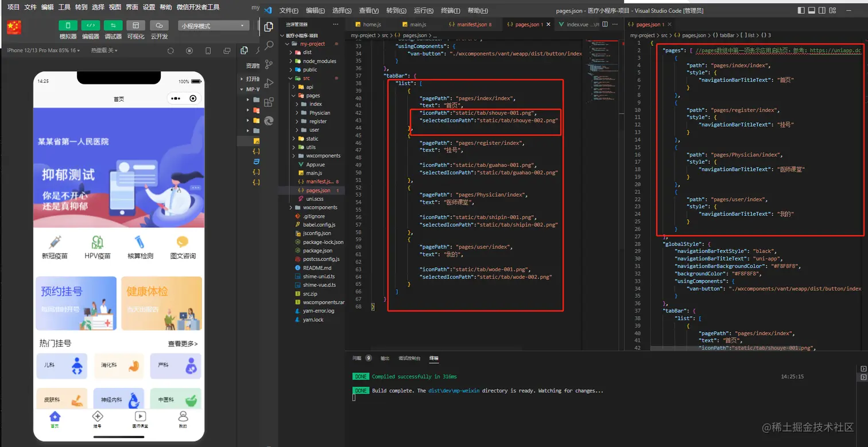Open App.vue in the file explorer
868x447 pixels.
[315, 165]
